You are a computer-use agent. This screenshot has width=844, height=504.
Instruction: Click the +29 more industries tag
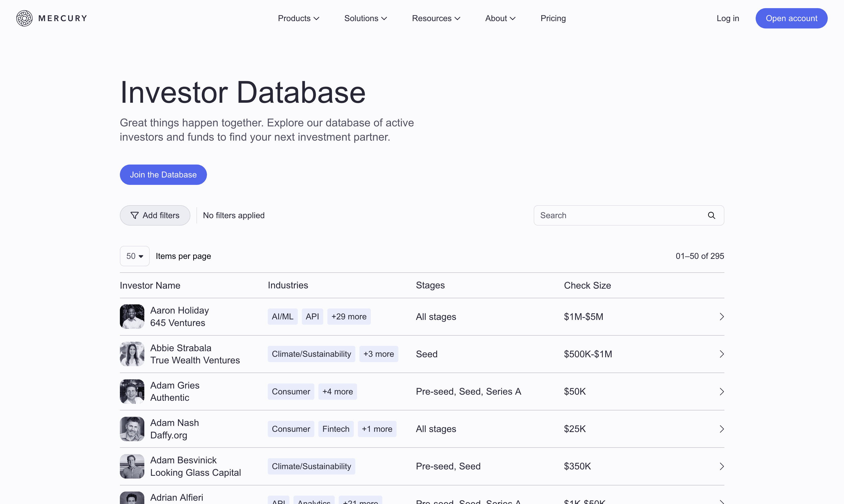coord(348,317)
